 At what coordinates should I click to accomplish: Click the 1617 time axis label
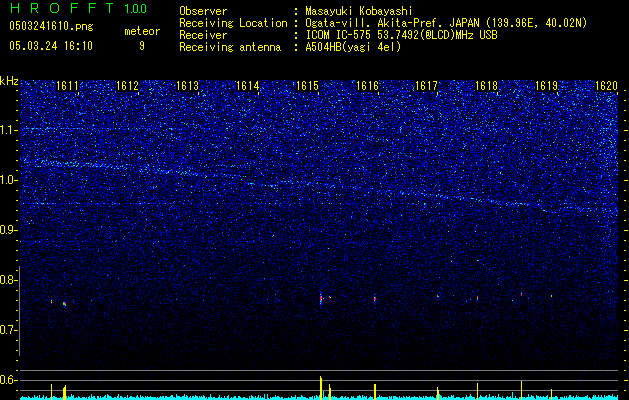point(426,85)
